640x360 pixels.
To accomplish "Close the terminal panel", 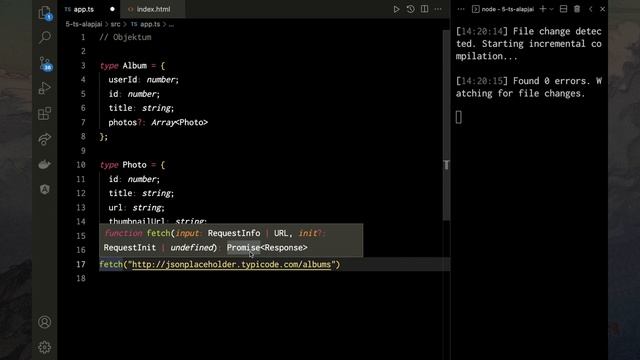I will (602, 9).
